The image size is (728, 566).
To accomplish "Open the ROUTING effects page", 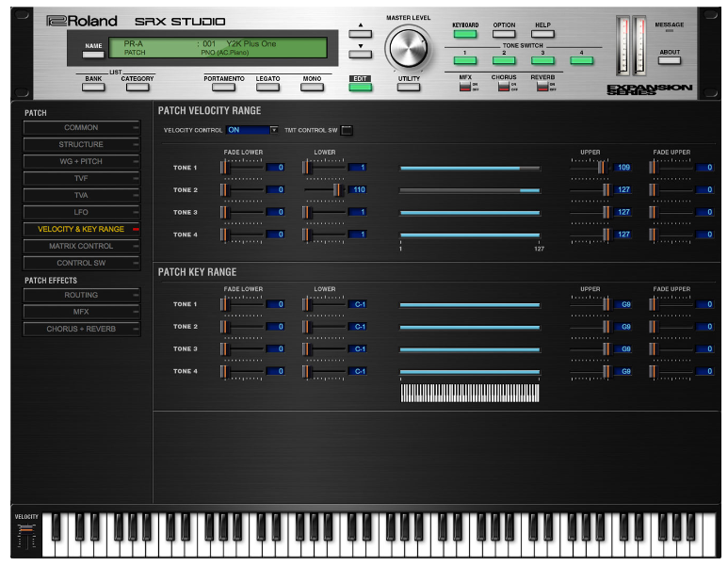I will click(x=81, y=296).
